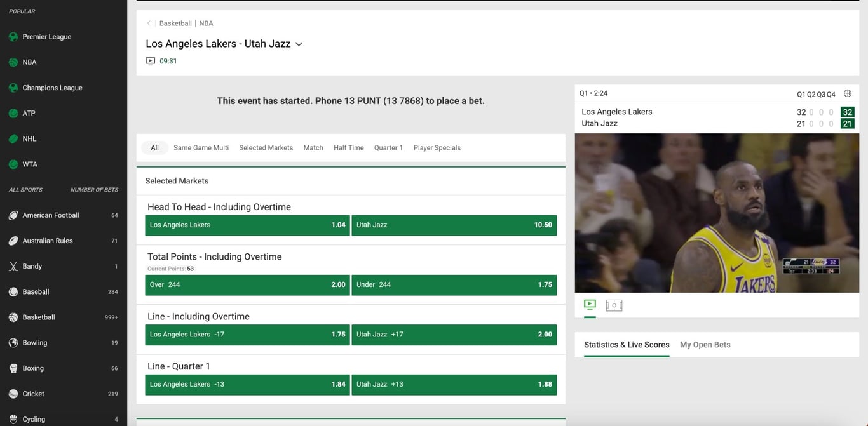Select Lakers -13 Quarter 1 line 1.84
868x426 pixels.
(247, 385)
